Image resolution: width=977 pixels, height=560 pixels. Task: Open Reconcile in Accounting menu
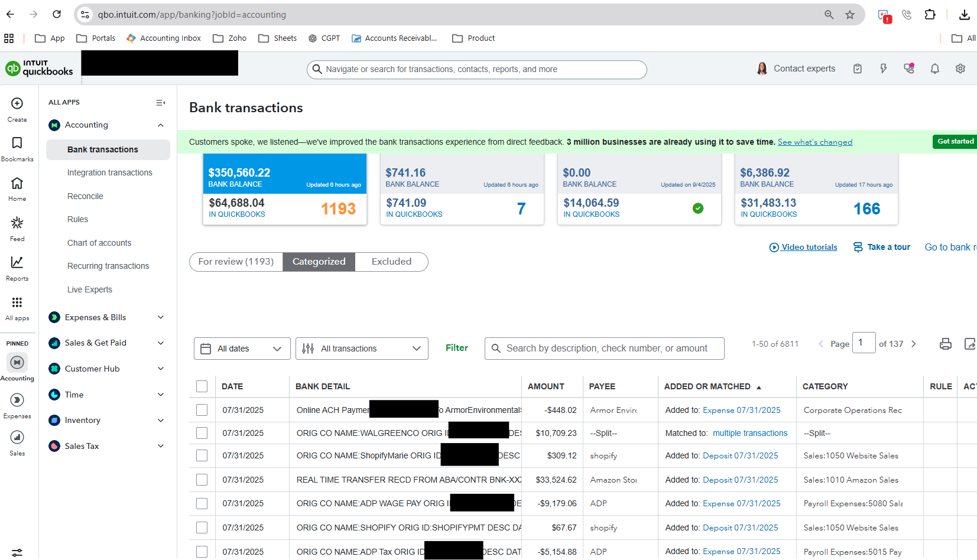[x=85, y=196]
